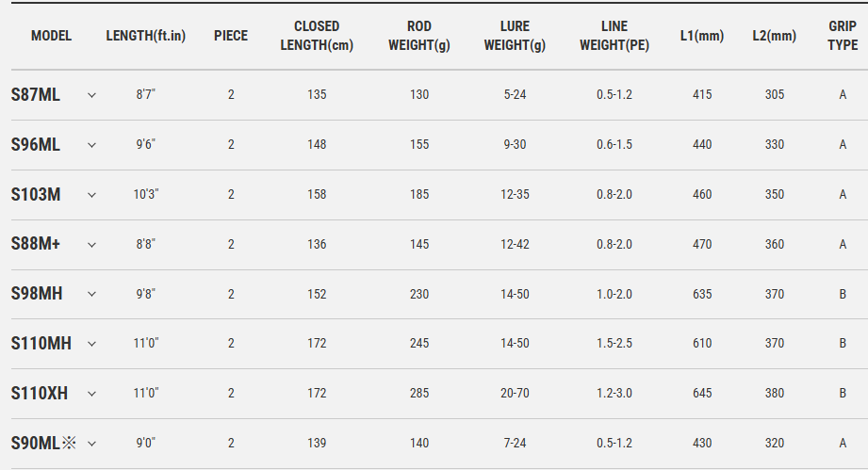The image size is (868, 470).
Task: Select the S103M model name
Action: pyautogui.click(x=36, y=195)
